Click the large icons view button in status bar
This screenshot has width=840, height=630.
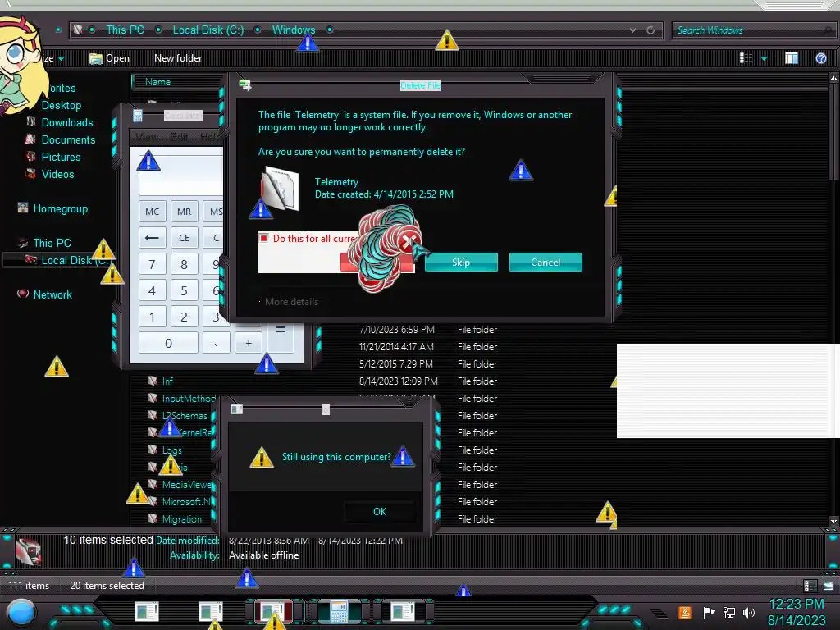[x=829, y=586]
